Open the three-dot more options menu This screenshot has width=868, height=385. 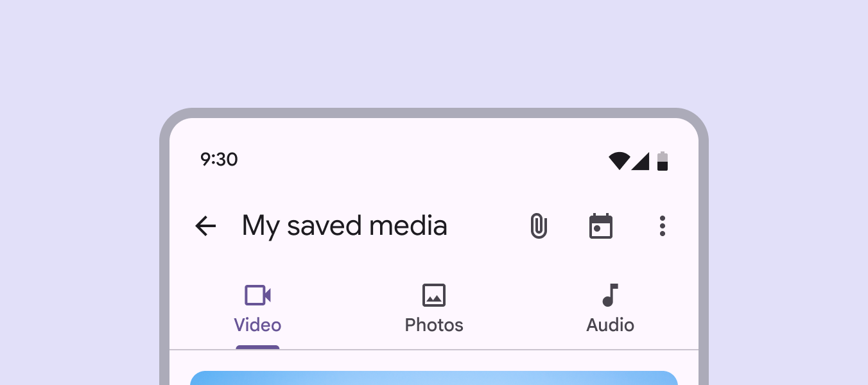tap(663, 226)
